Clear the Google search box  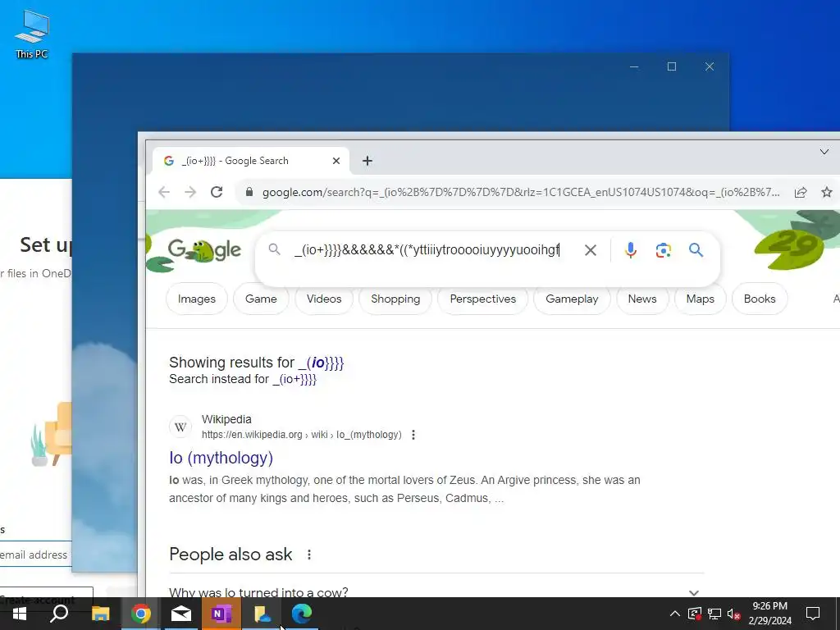tap(590, 250)
